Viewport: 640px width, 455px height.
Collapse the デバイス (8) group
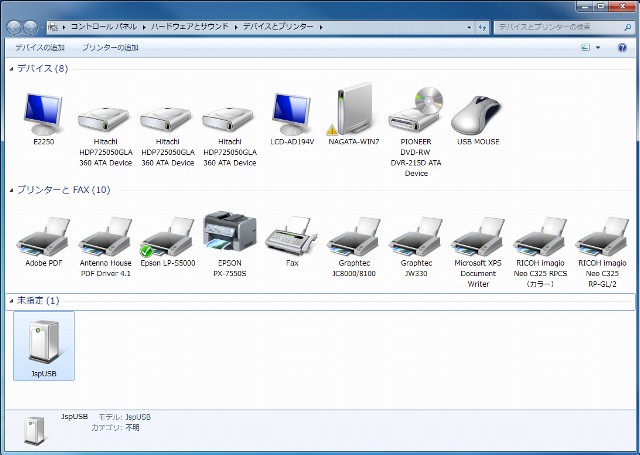11,69
